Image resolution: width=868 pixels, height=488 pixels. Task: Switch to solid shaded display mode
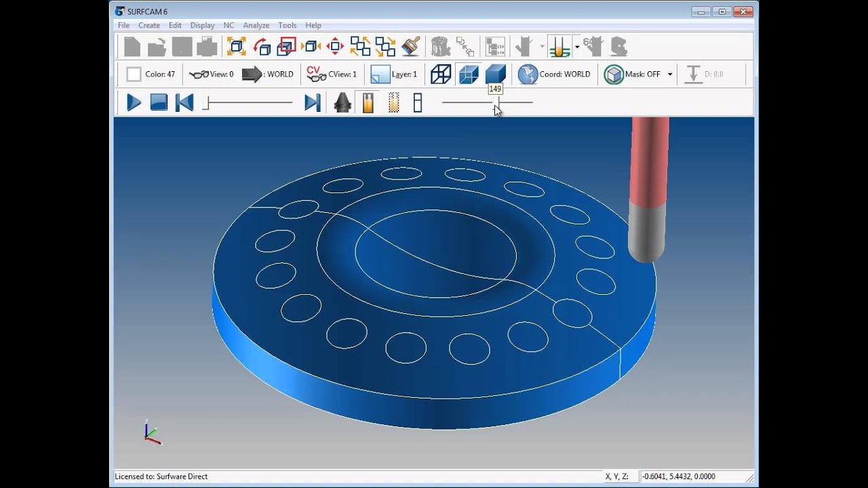(496, 74)
